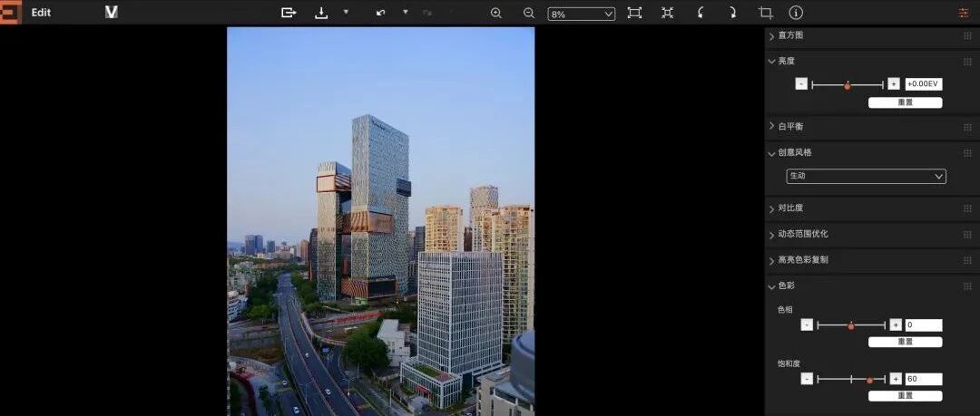The width and height of the screenshot is (980, 416).
Task: Click the 饱和度 slider handle
Action: click(x=869, y=380)
